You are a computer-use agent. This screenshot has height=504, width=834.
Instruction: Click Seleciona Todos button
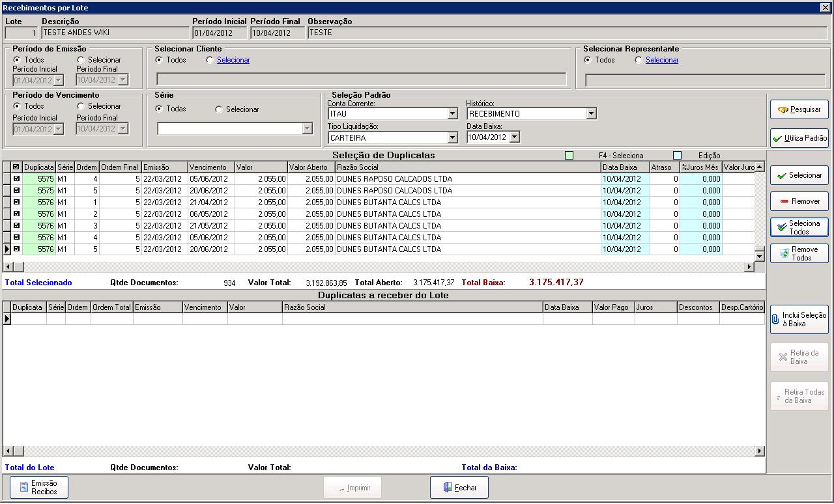tap(799, 227)
